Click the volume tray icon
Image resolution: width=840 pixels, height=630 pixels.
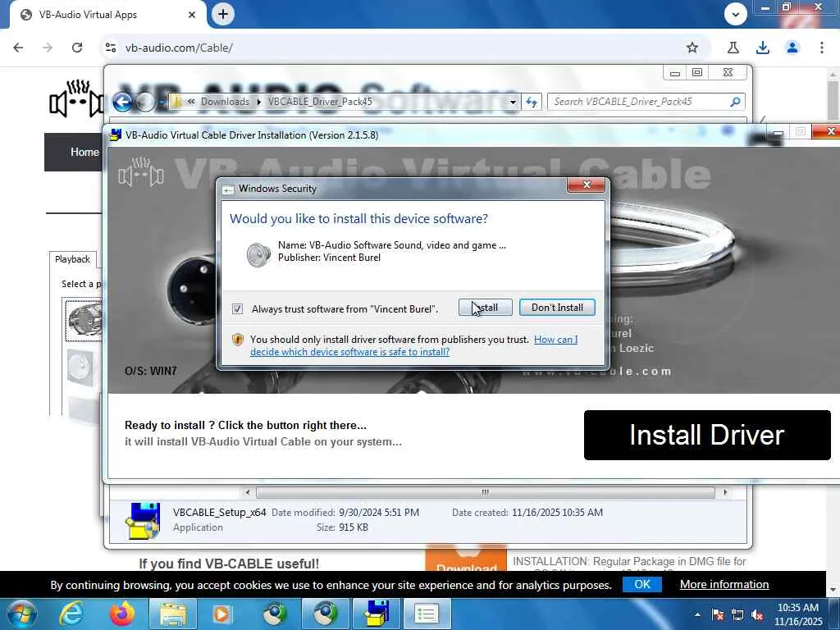pyautogui.click(x=757, y=614)
